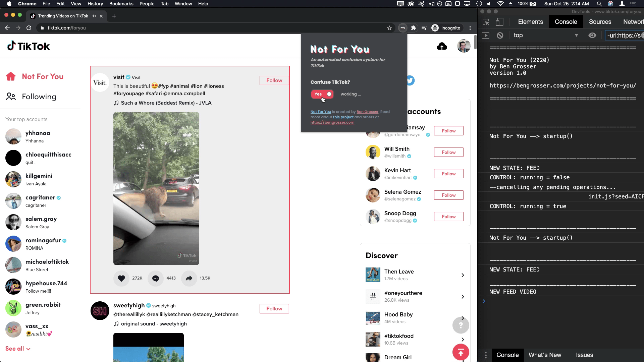This screenshot has height=362, width=644.
Task: Open #oneyourthere discover chevron
Action: [x=463, y=297]
